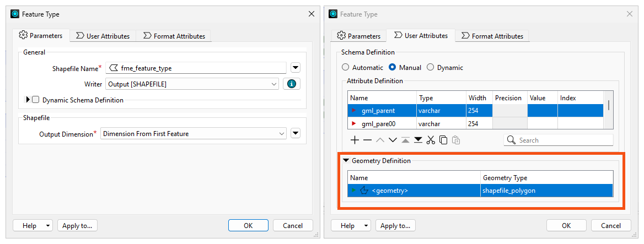Click the remove attribute minus icon
Viewport: 644px width, 244px height.
point(368,140)
